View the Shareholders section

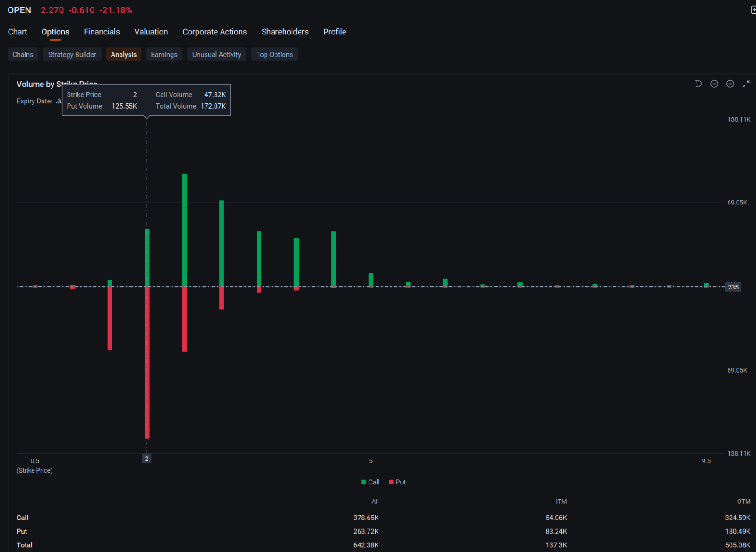(284, 32)
